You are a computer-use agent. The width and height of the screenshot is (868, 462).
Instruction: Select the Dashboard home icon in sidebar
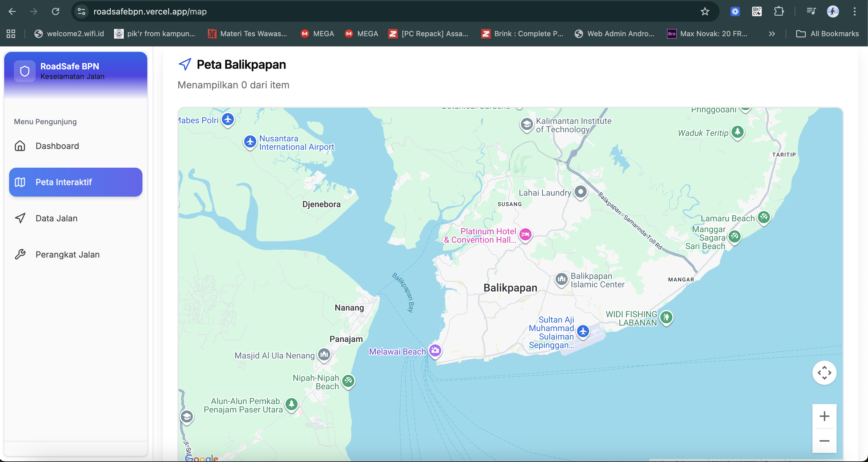tap(20, 146)
